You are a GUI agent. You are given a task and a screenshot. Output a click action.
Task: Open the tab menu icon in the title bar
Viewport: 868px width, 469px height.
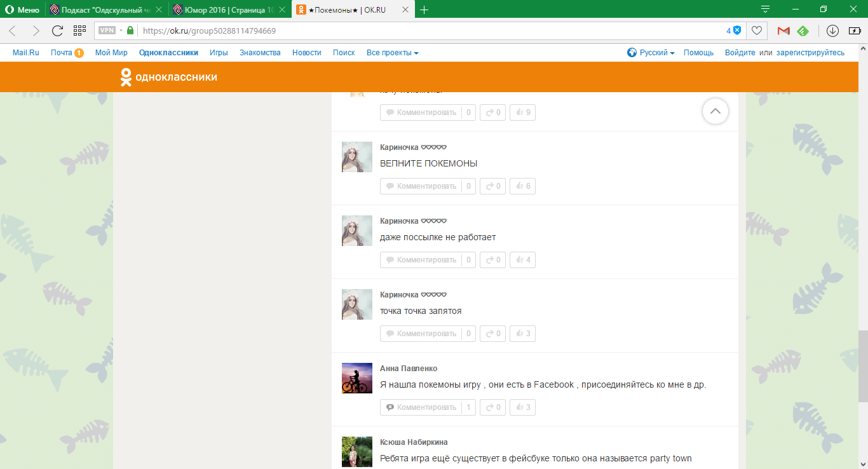pyautogui.click(x=766, y=10)
